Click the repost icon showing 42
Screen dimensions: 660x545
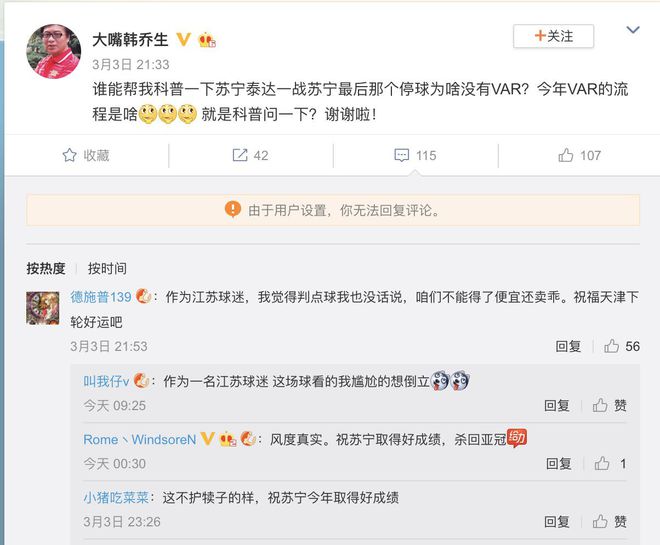click(240, 155)
